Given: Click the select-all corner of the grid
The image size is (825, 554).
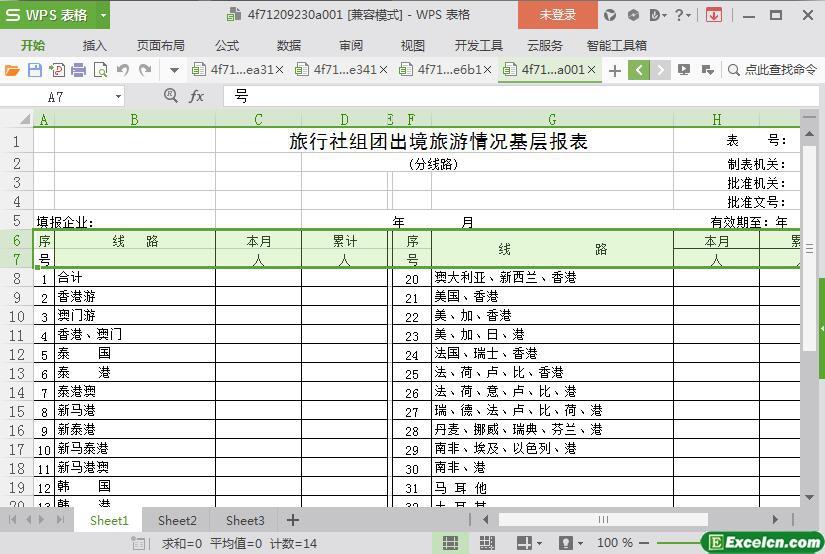Looking at the screenshot, I should (24, 119).
